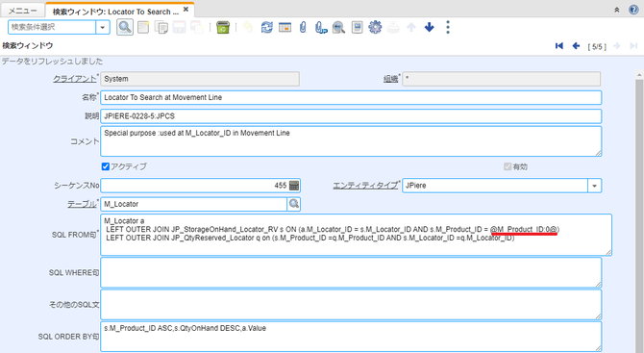644x353 pixels.
Task: Open the Report document icon
Action: [357, 28]
